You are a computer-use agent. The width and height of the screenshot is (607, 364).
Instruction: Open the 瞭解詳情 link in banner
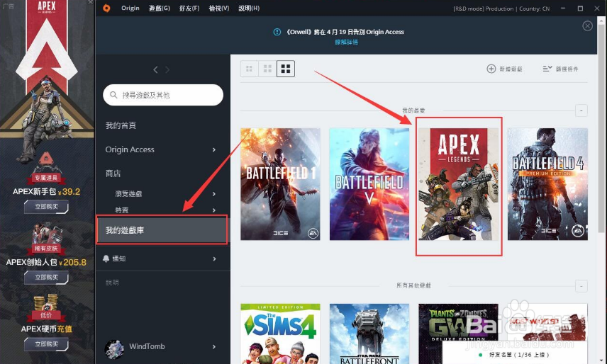click(x=347, y=42)
